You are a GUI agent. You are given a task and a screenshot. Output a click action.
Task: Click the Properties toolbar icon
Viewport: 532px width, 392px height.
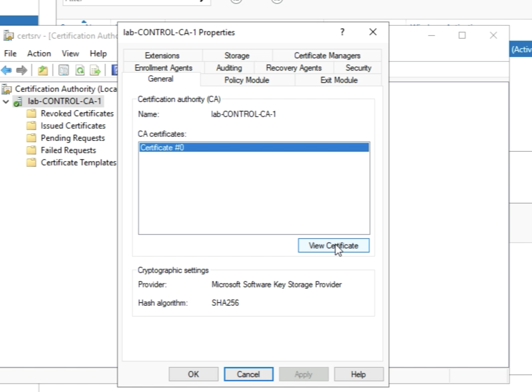[63, 70]
